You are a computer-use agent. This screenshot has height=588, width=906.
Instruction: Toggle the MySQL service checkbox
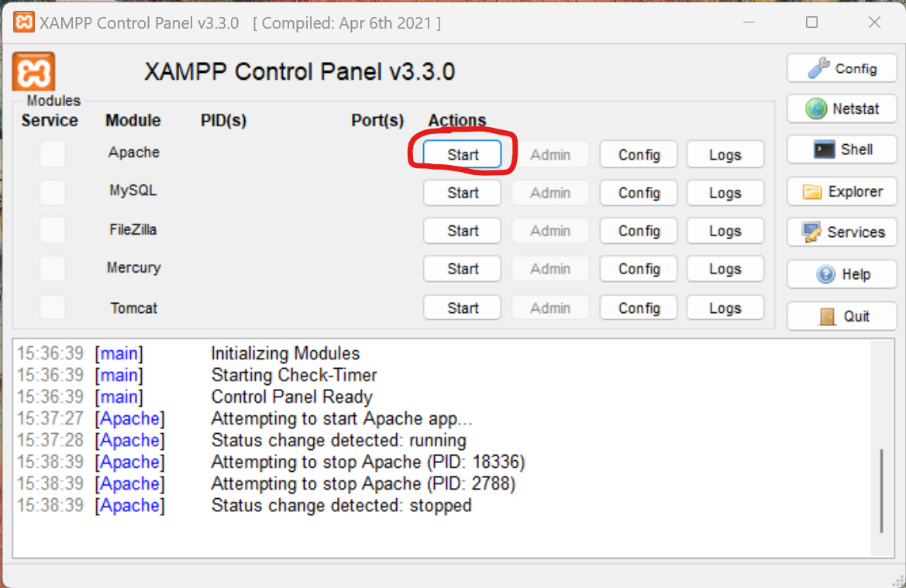[x=53, y=192]
